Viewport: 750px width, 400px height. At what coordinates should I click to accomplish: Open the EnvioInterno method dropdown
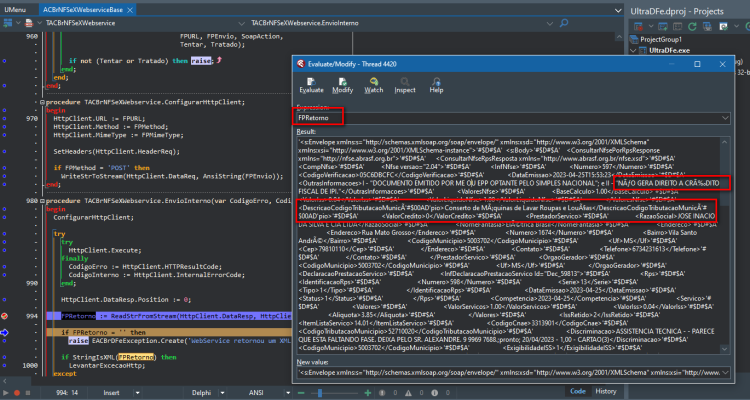tap(550, 23)
